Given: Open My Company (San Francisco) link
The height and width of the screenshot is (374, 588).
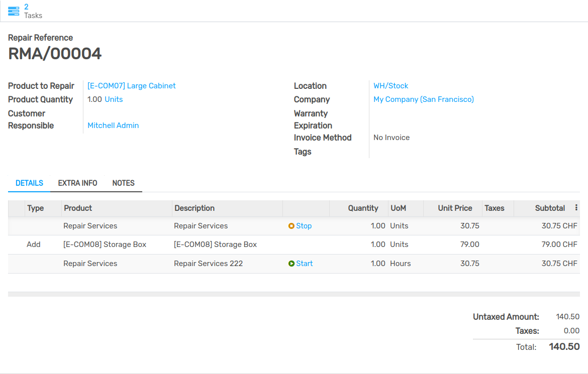Looking at the screenshot, I should tap(423, 99).
